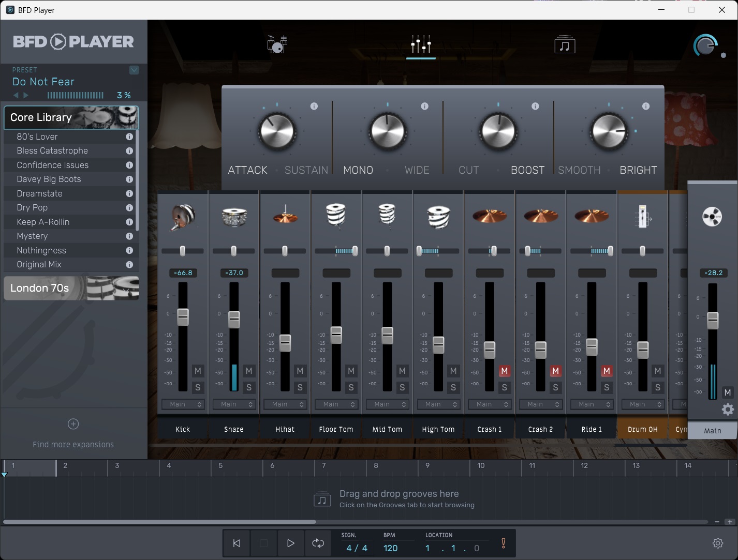Open the Grooves browser music note icon
The height and width of the screenshot is (560, 738).
coord(565,45)
